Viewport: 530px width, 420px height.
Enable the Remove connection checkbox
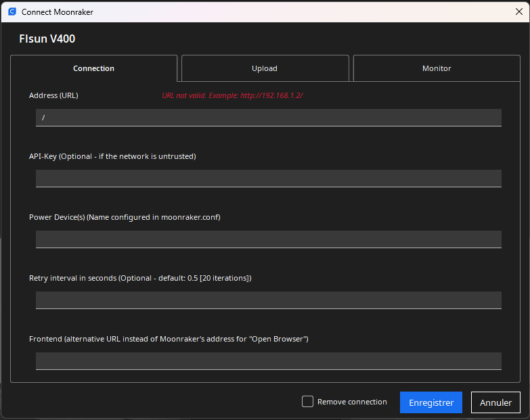click(308, 402)
